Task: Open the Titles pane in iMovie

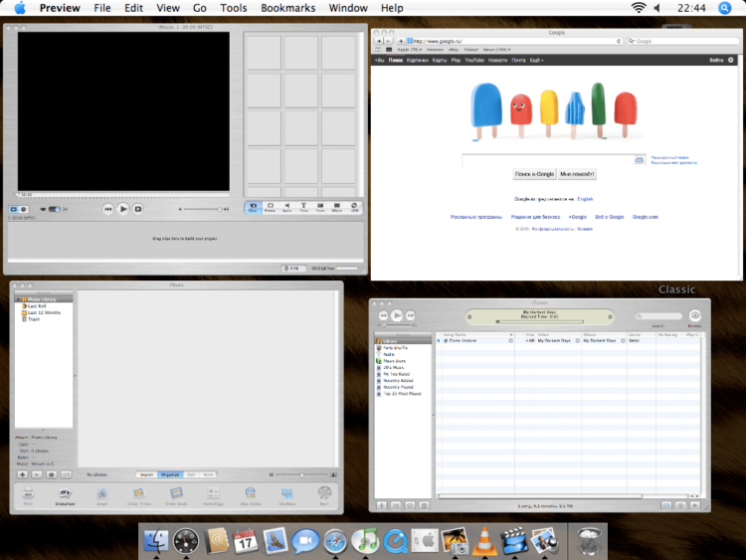Action: tap(303, 208)
